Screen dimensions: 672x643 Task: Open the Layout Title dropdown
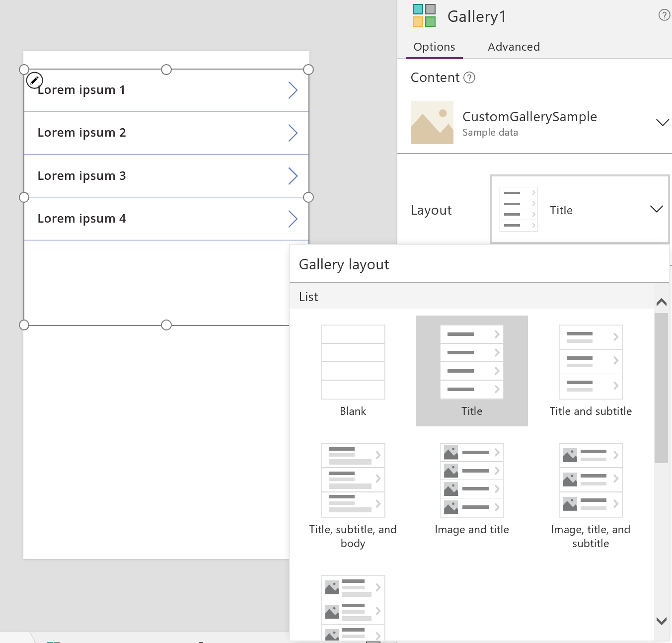pyautogui.click(x=580, y=209)
